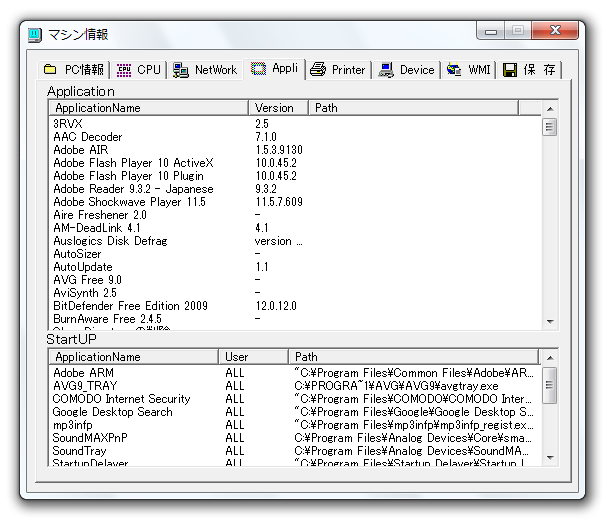This screenshot has height=521, width=608.
Task: Click the Device computer icon
Action: 386,70
